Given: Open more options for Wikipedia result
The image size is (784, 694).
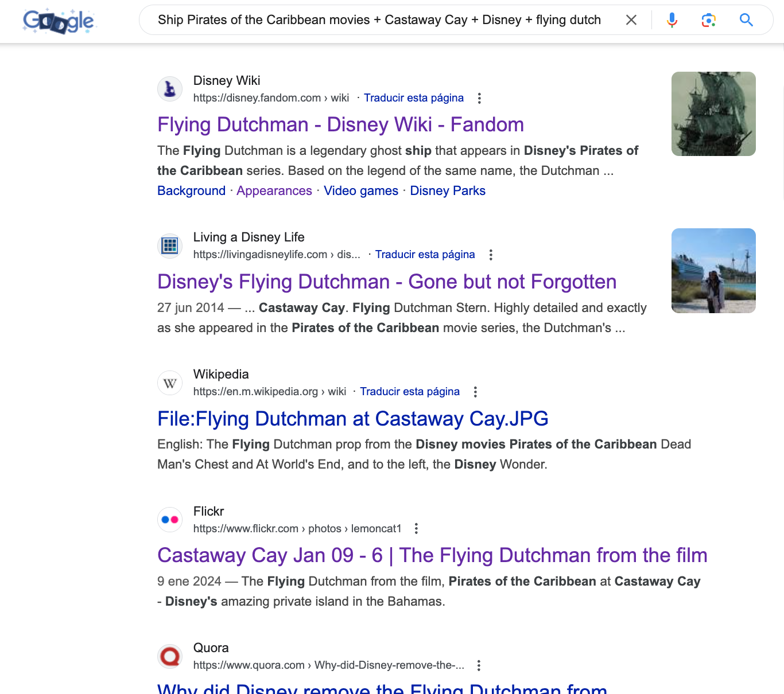Looking at the screenshot, I should pos(475,392).
